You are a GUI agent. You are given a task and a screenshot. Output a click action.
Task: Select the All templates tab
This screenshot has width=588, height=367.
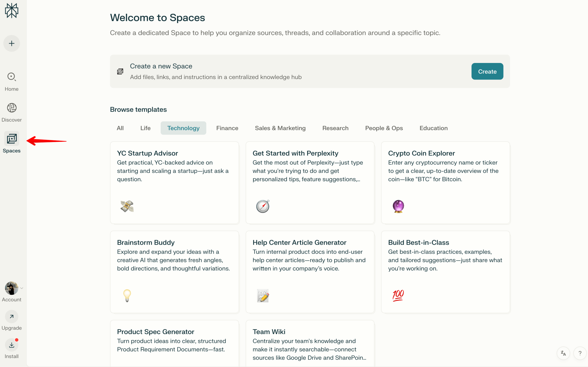coord(120,128)
